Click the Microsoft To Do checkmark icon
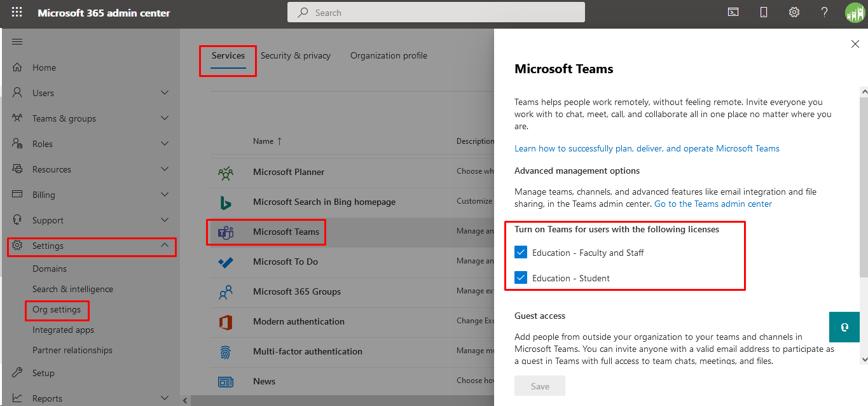This screenshot has width=868, height=406. point(226,262)
